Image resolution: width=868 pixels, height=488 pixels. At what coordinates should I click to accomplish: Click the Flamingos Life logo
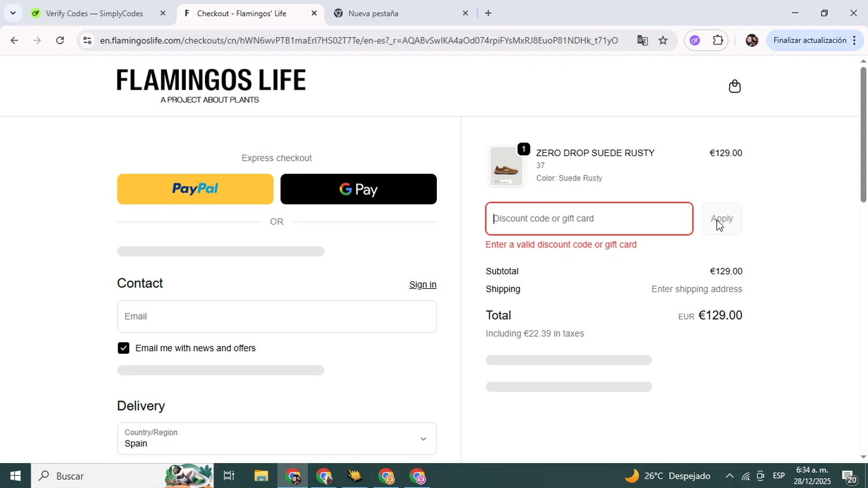(x=211, y=86)
